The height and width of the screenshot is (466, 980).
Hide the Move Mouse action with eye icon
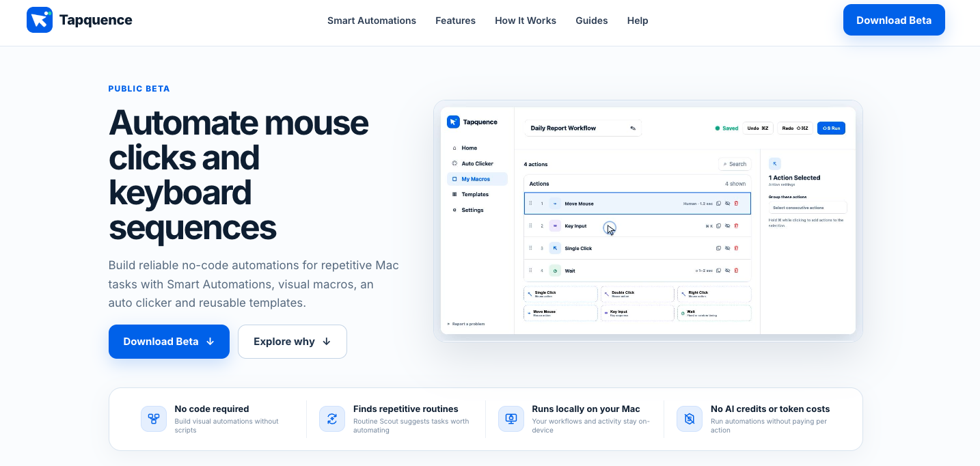[727, 204]
